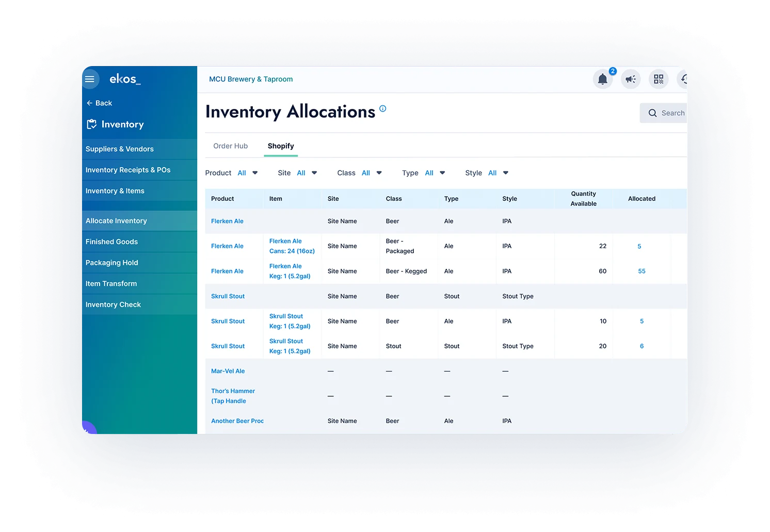770x532 pixels.
Task: Open the QR code scanner icon
Action: coord(658,79)
